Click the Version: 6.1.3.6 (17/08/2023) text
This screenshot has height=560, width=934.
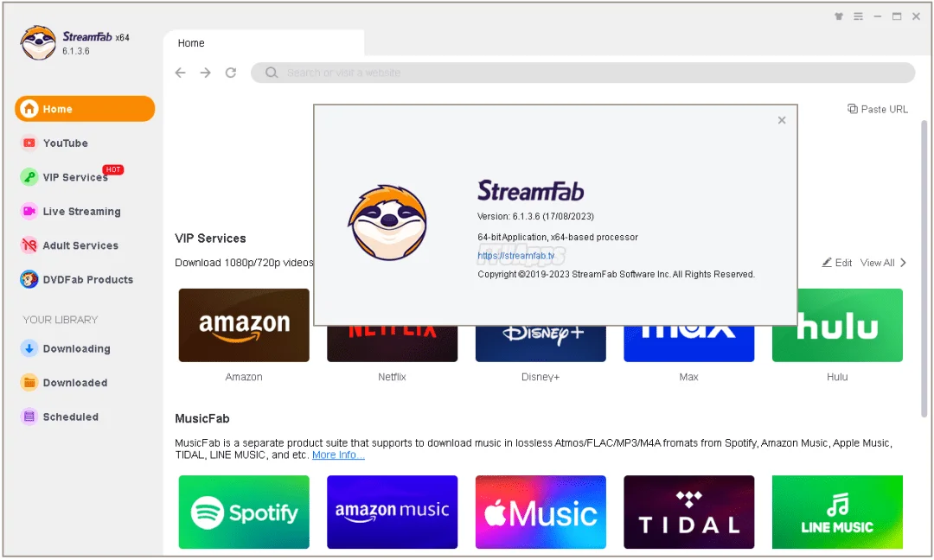[535, 216]
